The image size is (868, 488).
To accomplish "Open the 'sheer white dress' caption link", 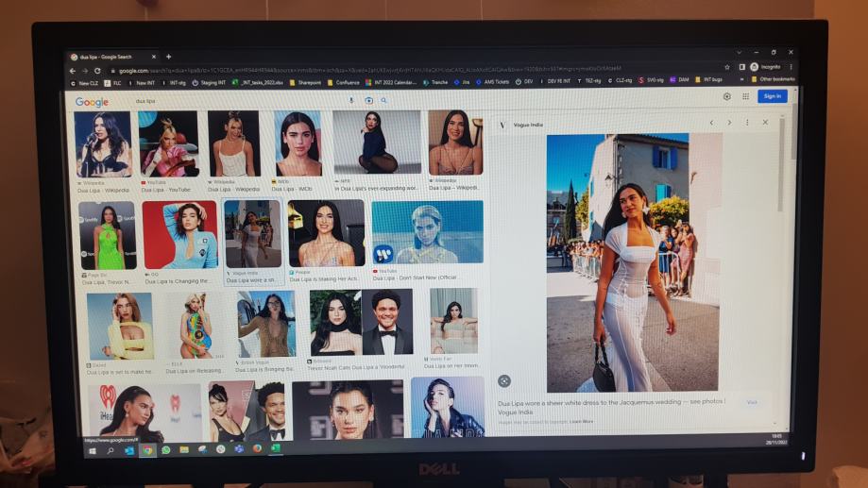I will [x=611, y=407].
